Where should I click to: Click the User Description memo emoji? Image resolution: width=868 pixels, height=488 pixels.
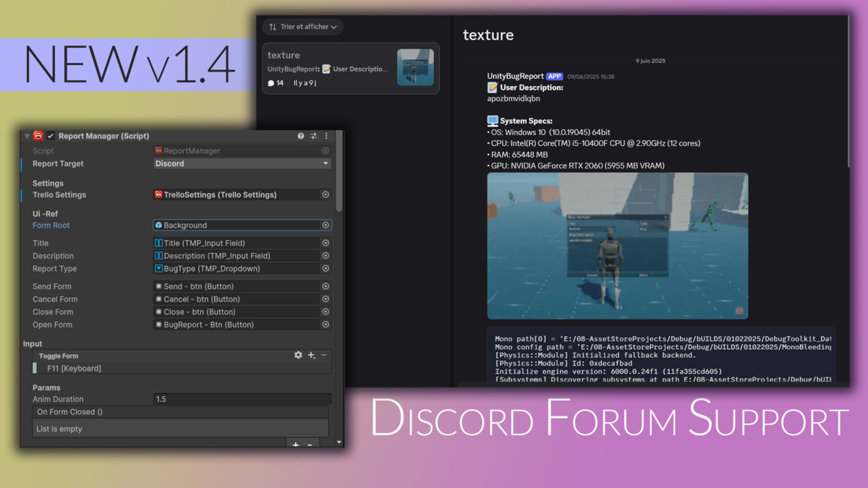(x=493, y=87)
